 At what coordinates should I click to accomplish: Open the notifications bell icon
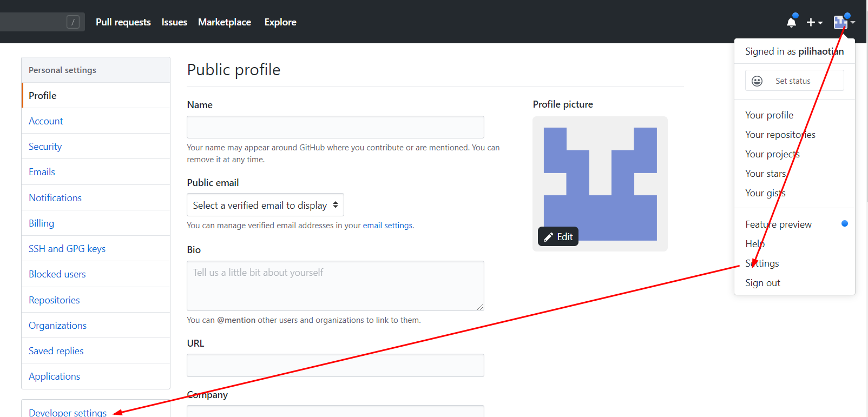pyautogui.click(x=791, y=22)
